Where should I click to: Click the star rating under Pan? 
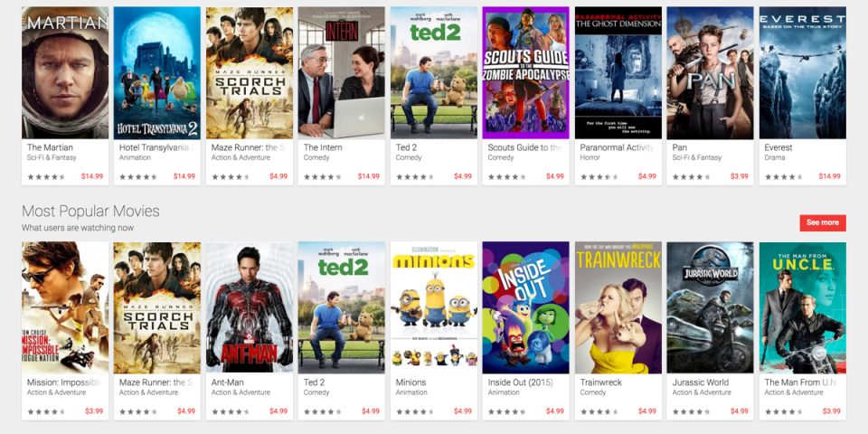click(x=692, y=177)
